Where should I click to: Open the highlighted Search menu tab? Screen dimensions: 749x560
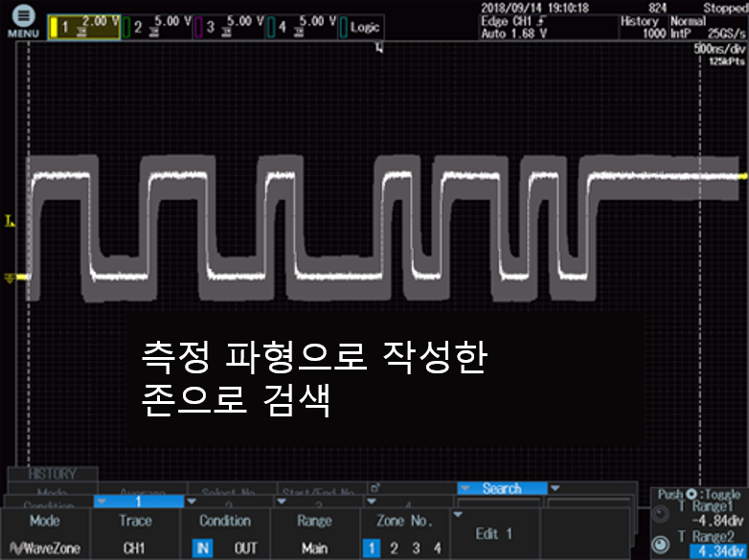pos(502,488)
